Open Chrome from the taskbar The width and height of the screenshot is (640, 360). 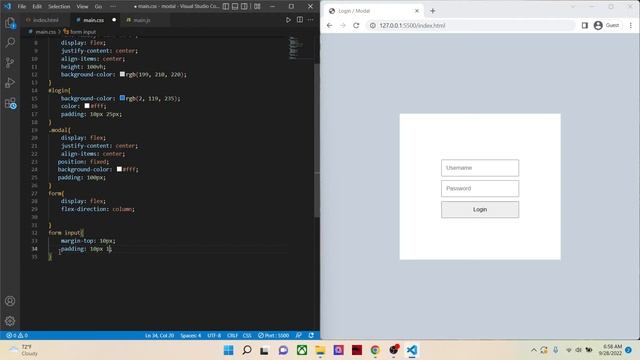[x=375, y=350]
